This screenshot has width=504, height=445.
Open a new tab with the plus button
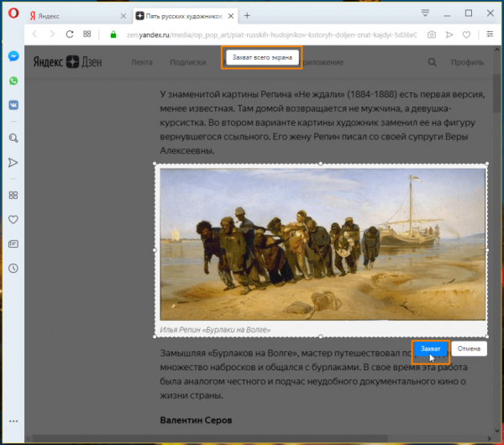[x=247, y=15]
